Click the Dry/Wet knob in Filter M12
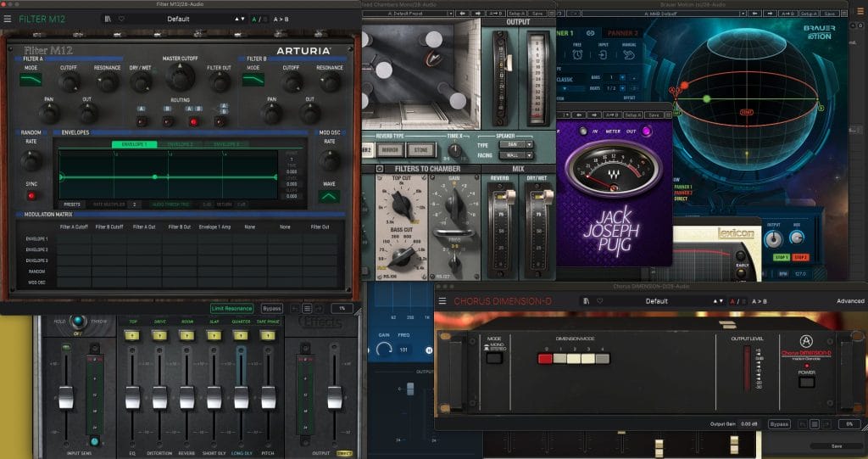The height and width of the screenshot is (459, 868). coord(141,82)
